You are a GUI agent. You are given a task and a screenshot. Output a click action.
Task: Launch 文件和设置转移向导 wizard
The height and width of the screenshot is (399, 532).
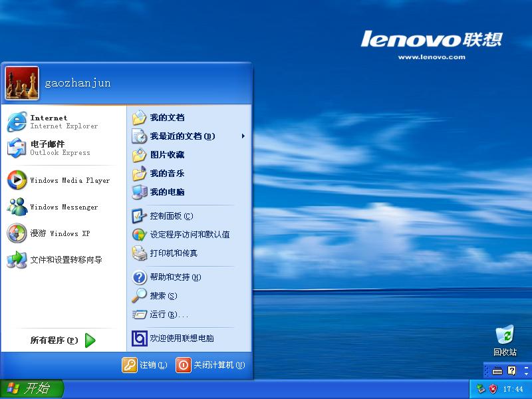pyautogui.click(x=60, y=260)
